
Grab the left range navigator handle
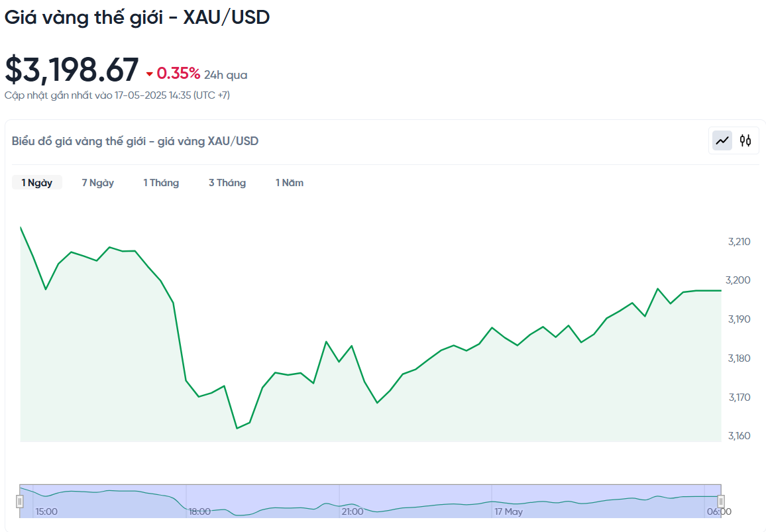click(19, 502)
